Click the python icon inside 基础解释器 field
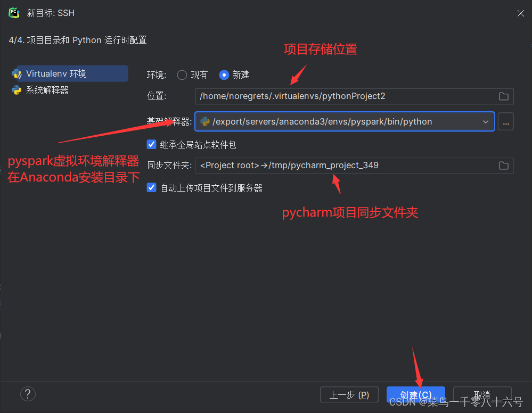532x413 pixels. point(205,121)
